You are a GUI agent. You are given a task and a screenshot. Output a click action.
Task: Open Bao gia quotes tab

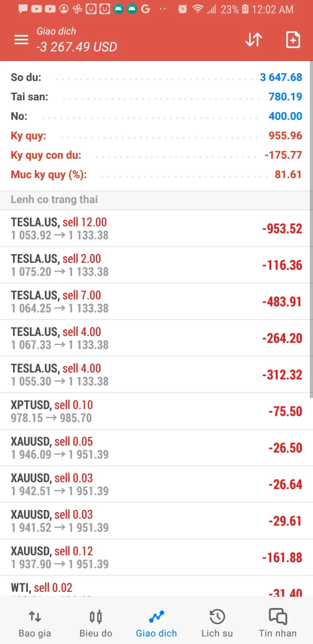(35, 624)
